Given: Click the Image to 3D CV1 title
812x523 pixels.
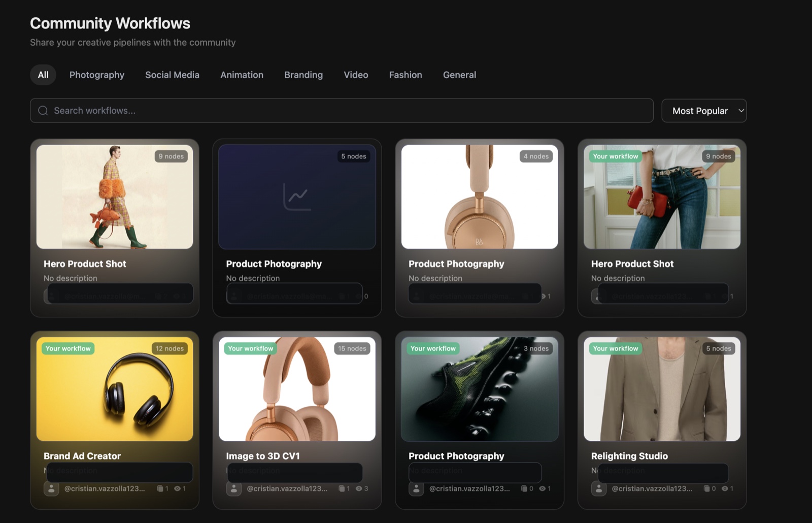Looking at the screenshot, I should pyautogui.click(x=263, y=456).
